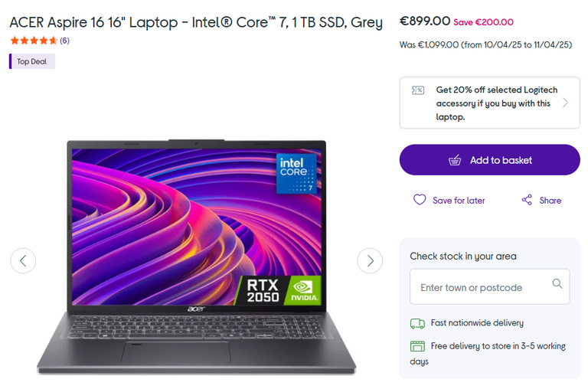Click the heart icon to save for later
This screenshot has height=389, width=588.
(x=420, y=200)
